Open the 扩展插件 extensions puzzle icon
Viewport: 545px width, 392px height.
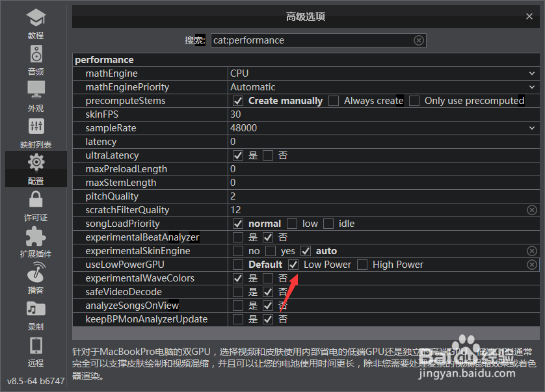pyautogui.click(x=36, y=236)
